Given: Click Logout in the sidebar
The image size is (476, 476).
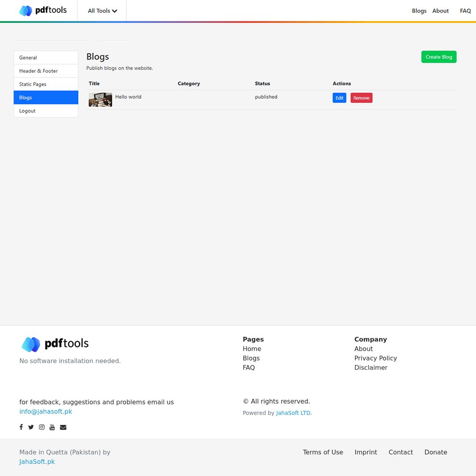Looking at the screenshot, I should click(x=46, y=111).
